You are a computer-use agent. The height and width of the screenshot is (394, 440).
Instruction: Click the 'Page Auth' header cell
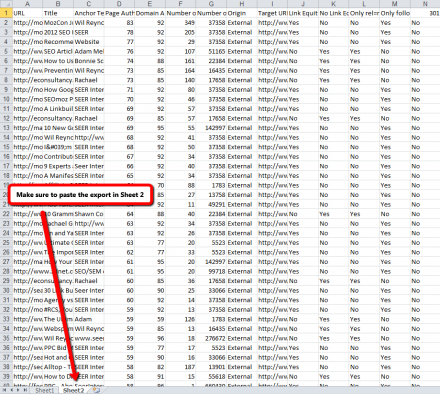click(x=119, y=13)
